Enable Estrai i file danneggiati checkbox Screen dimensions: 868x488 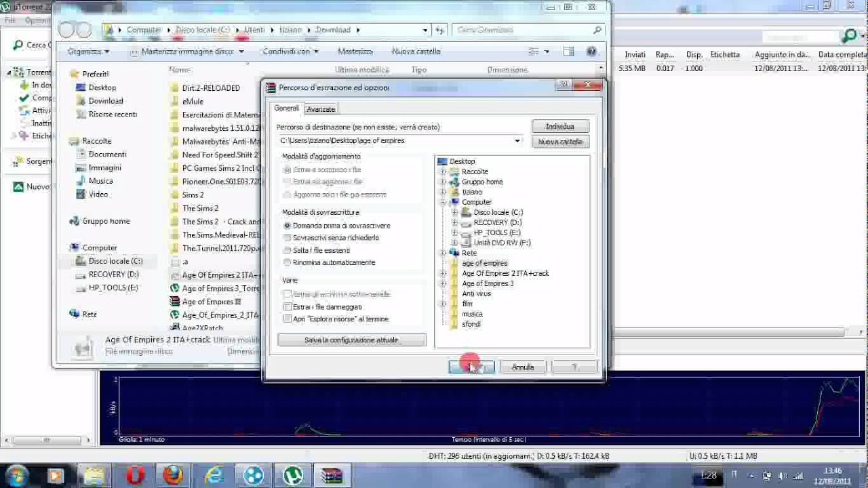(x=288, y=307)
